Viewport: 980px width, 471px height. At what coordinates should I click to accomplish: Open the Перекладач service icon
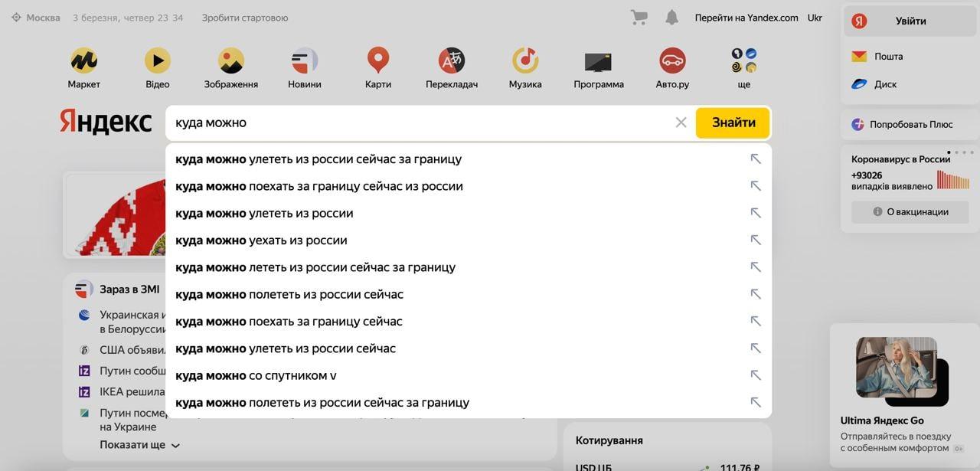click(452, 61)
